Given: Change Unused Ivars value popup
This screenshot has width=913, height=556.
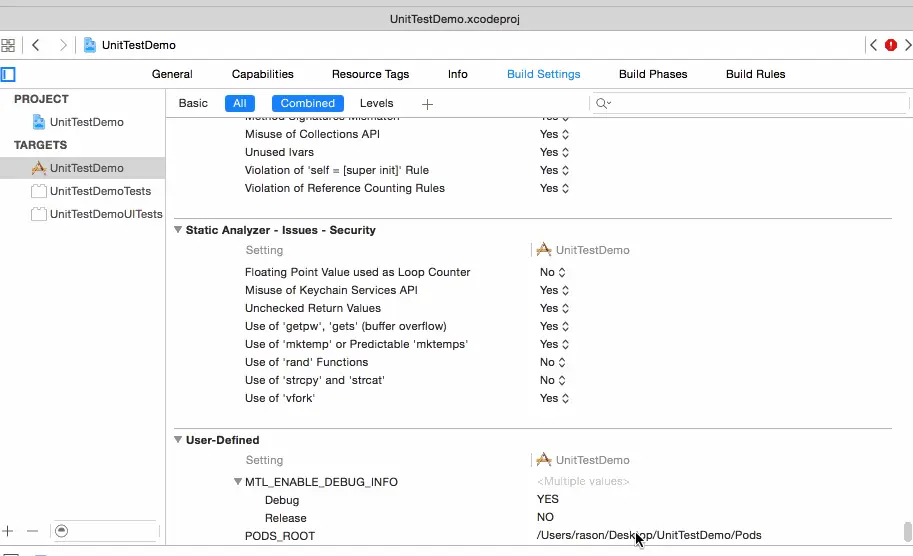Looking at the screenshot, I should (554, 152).
